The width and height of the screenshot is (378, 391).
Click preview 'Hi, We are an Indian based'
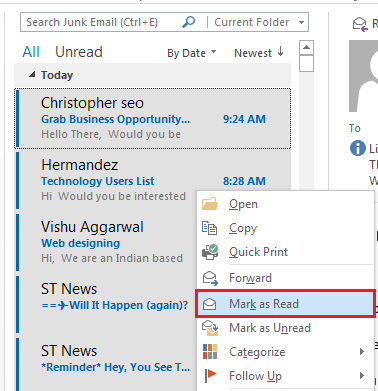click(x=112, y=258)
